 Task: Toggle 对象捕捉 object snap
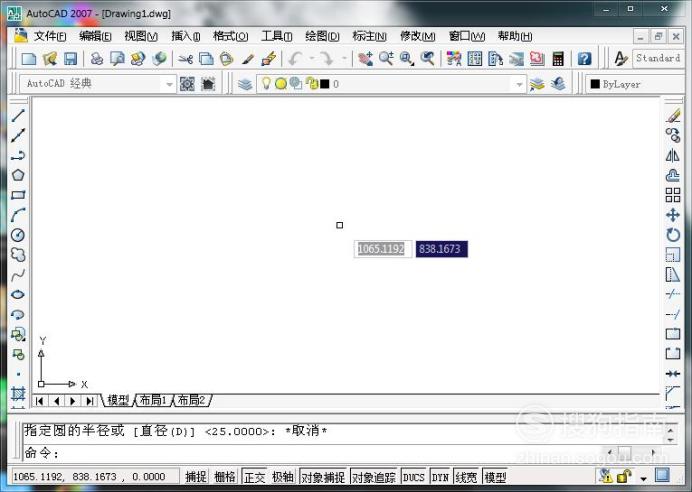tap(323, 477)
